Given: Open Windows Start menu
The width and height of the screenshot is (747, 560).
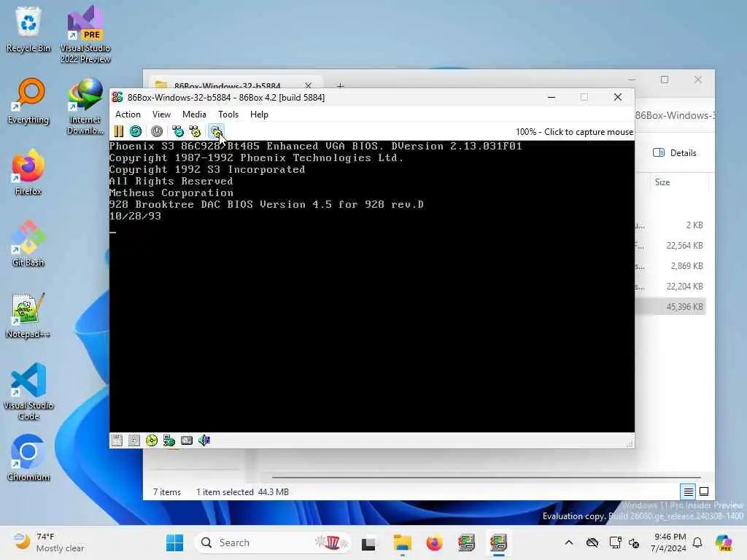Looking at the screenshot, I should (174, 542).
